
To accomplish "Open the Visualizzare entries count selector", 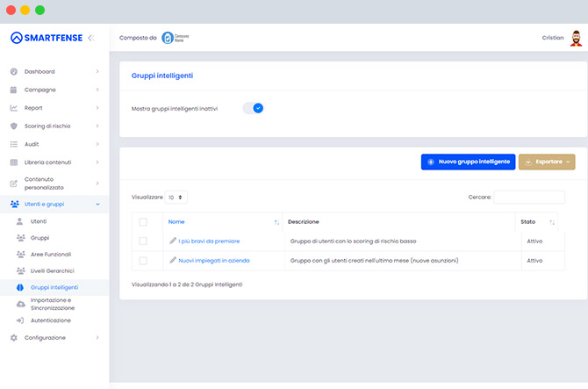I will point(176,198).
